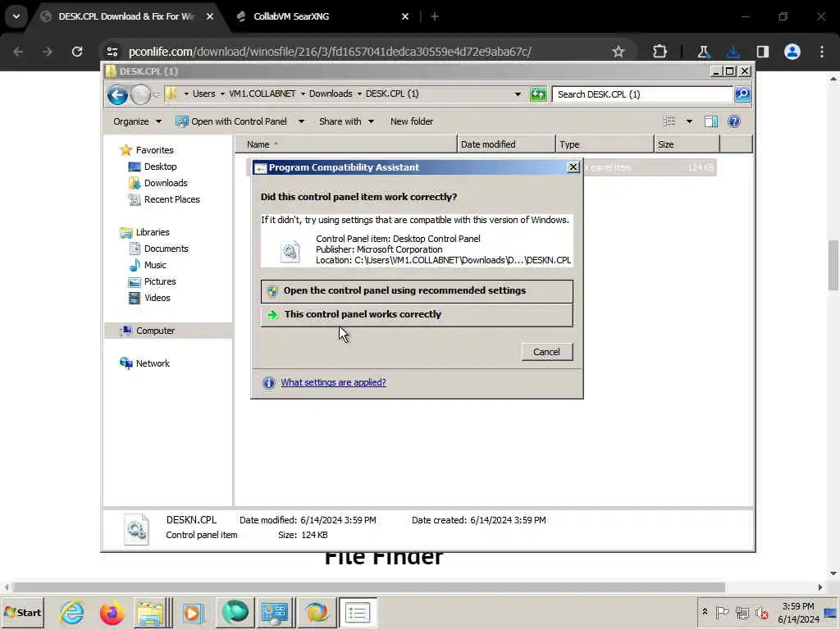The image size is (840, 630).
Task: Open the Pictures library
Action: pyautogui.click(x=160, y=282)
